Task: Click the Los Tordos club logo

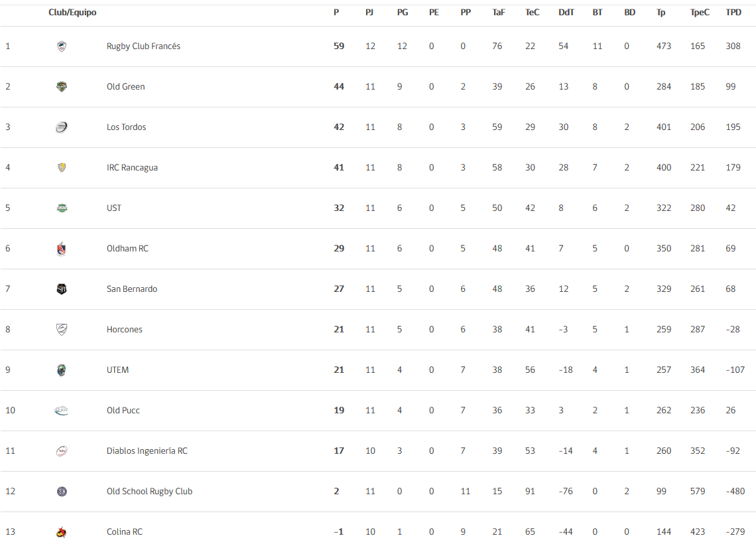Action: (62, 127)
